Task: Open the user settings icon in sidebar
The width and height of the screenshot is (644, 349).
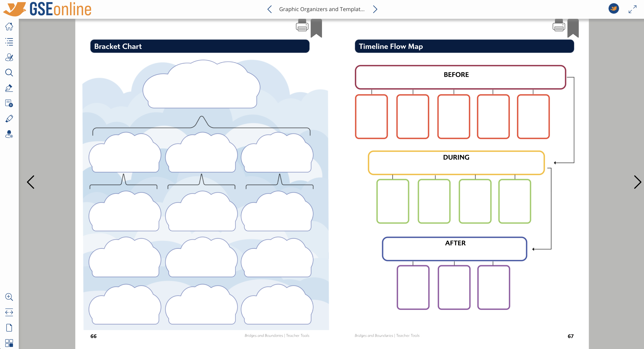Action: [x=9, y=134]
